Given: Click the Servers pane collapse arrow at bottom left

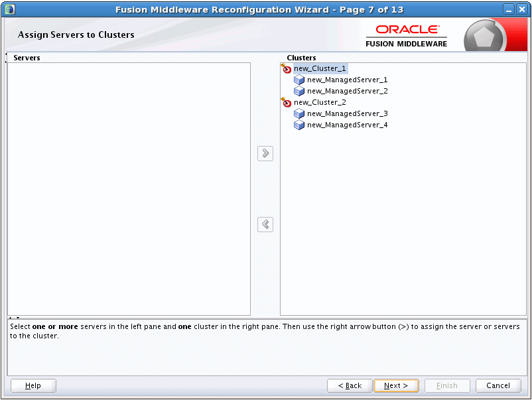Looking at the screenshot, I should (10, 318).
